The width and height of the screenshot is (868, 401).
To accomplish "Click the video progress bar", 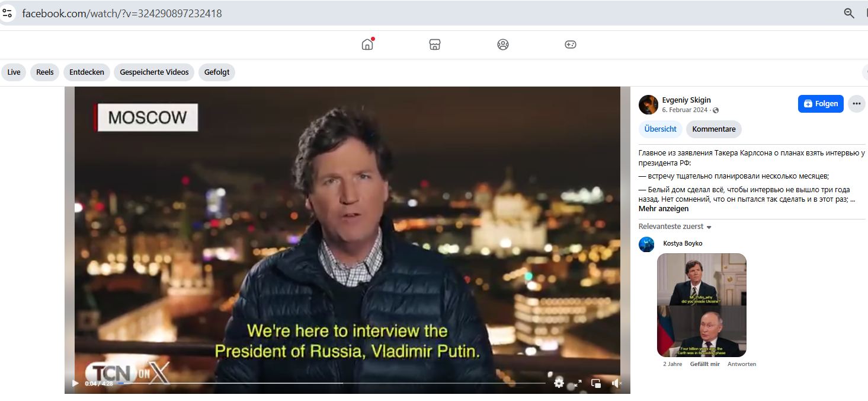I will [332, 383].
